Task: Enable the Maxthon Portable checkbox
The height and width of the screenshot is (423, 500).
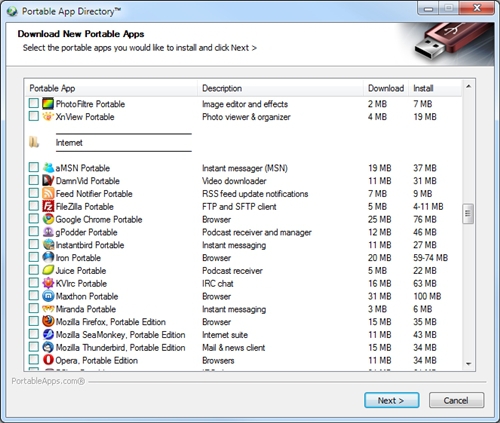Action: pyautogui.click(x=34, y=296)
